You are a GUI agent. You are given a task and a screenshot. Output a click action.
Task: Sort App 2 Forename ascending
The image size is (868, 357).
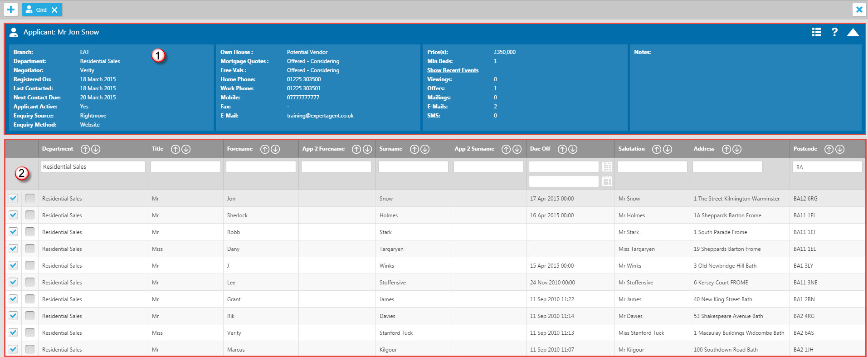point(356,149)
